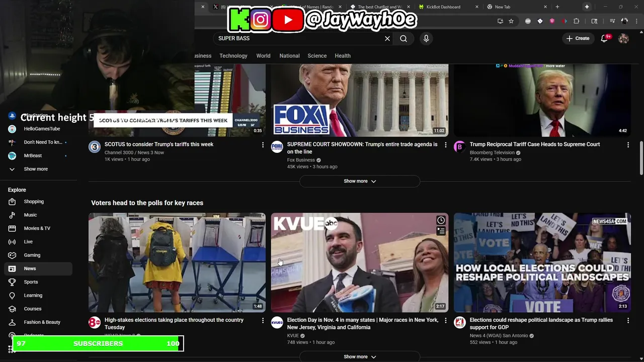Screen dimensions: 644x362
Task: Open Chrome media controls icon
Action: (612, 21)
